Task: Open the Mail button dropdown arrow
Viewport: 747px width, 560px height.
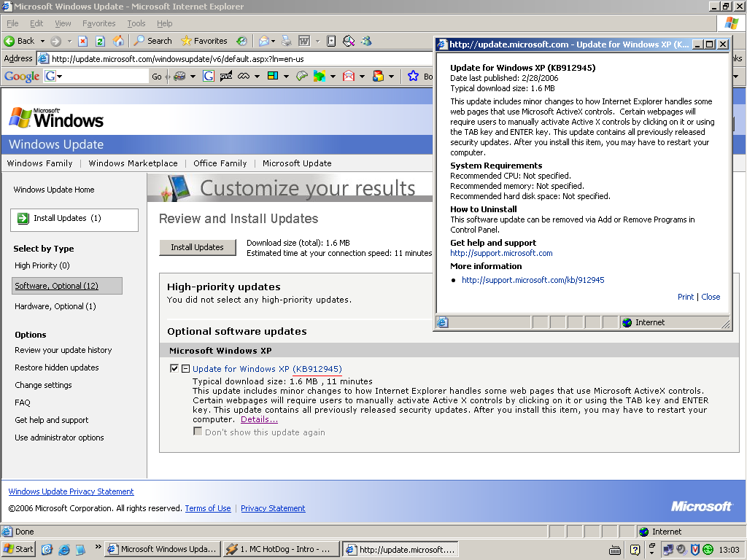Action: click(x=273, y=42)
